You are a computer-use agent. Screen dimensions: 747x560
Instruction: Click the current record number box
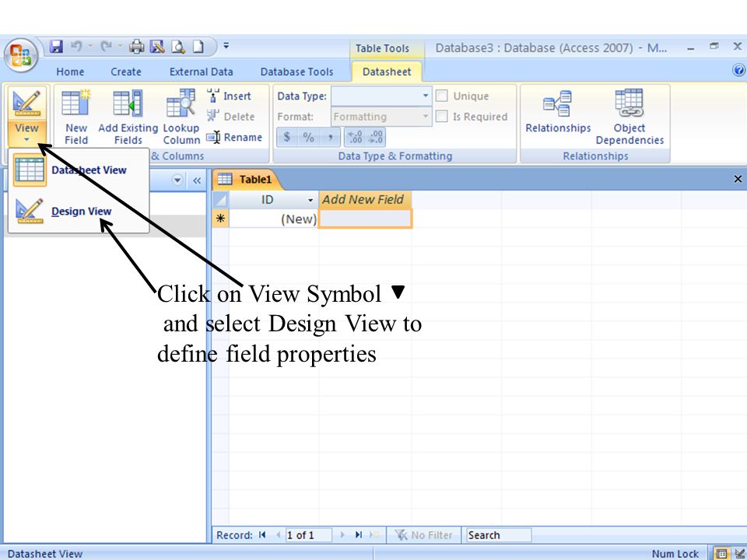coord(308,535)
